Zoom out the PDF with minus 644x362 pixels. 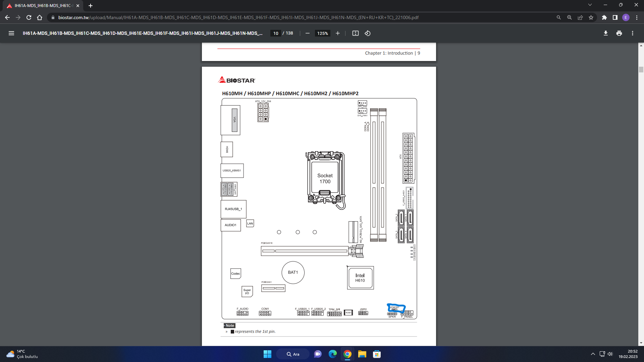(307, 33)
